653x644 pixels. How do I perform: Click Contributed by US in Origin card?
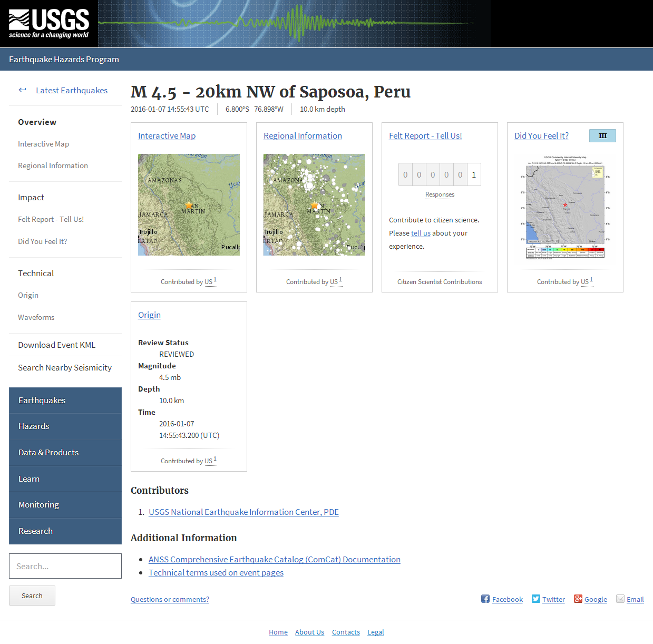pyautogui.click(x=189, y=461)
